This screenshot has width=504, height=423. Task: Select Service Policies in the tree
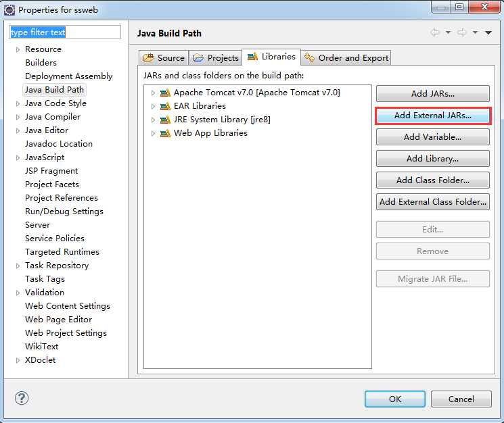click(55, 239)
